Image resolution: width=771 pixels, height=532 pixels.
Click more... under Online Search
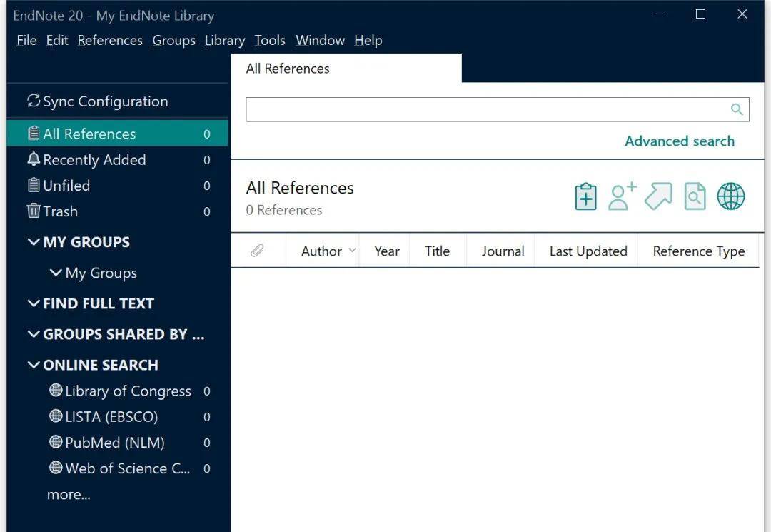click(x=69, y=495)
